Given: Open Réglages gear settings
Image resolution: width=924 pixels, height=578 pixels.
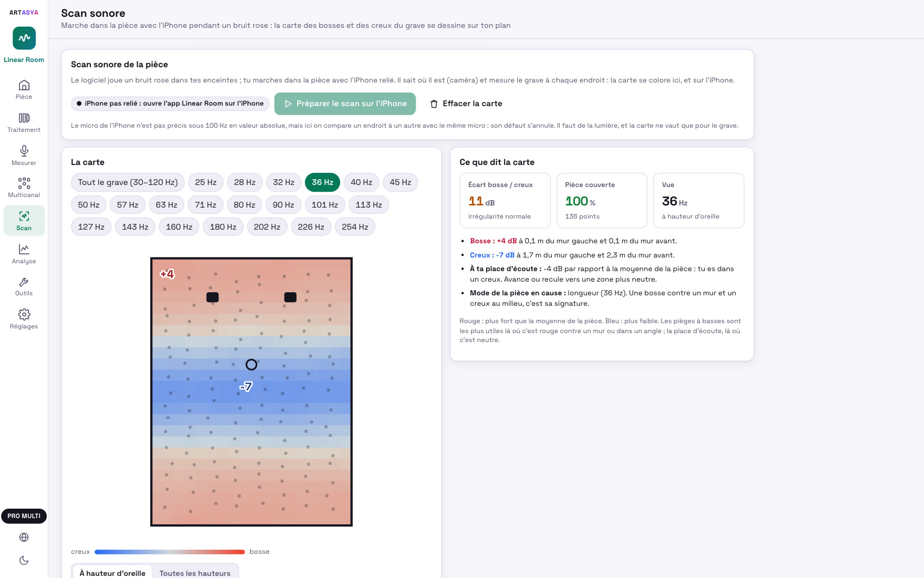Looking at the screenshot, I should [x=24, y=319].
